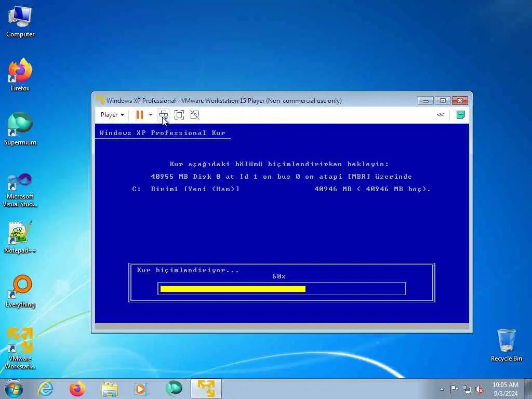Image resolution: width=532 pixels, height=399 pixels.
Task: Toggle Unity mode in VMware toolbar
Action: [195, 115]
